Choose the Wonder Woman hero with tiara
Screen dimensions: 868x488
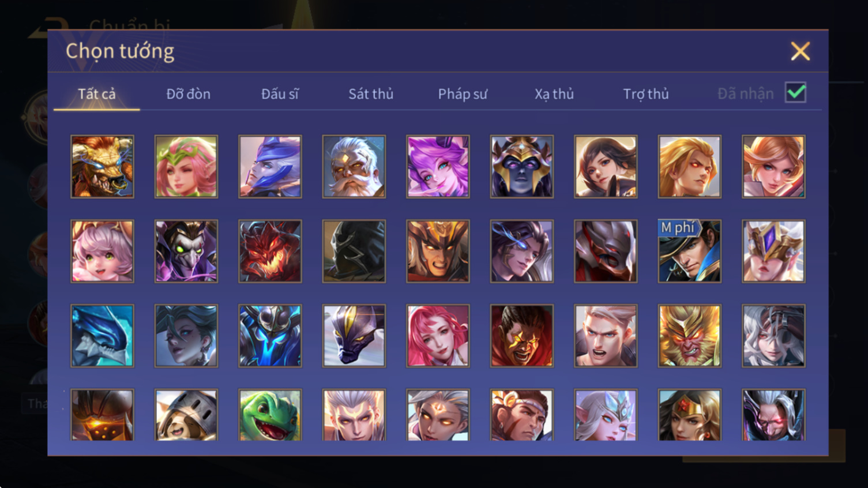click(x=689, y=415)
